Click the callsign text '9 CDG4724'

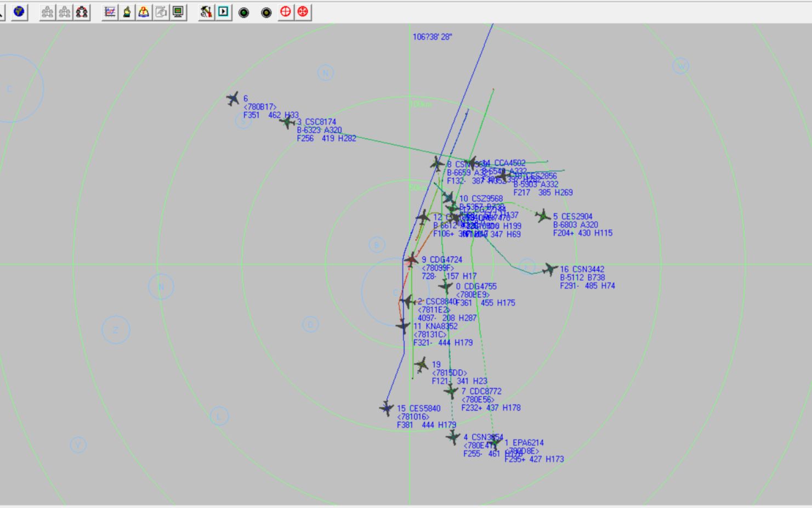click(x=442, y=260)
